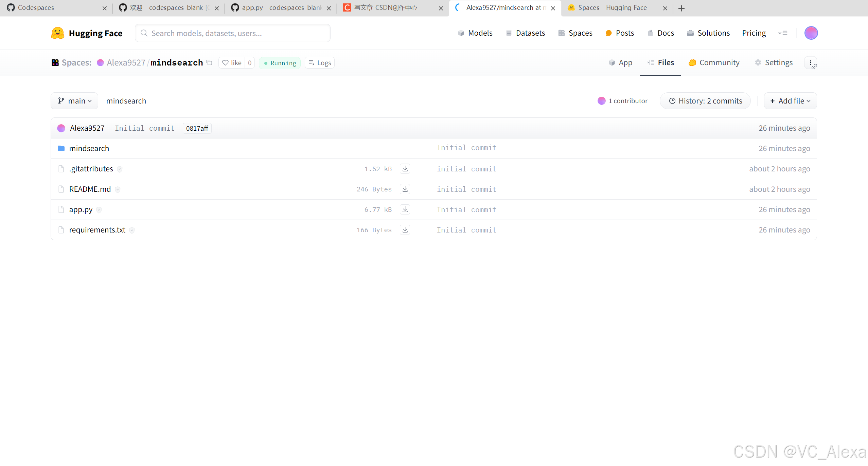Screen dimensions: 868x466
Task: Close the Spaces - Hugging Face tab
Action: pos(665,8)
